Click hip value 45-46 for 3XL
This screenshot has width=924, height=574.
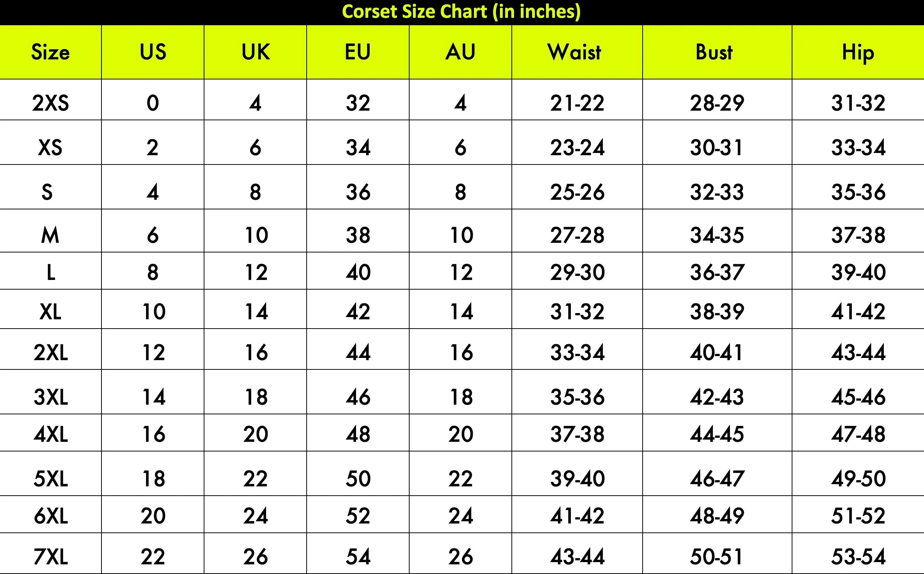pos(858,397)
